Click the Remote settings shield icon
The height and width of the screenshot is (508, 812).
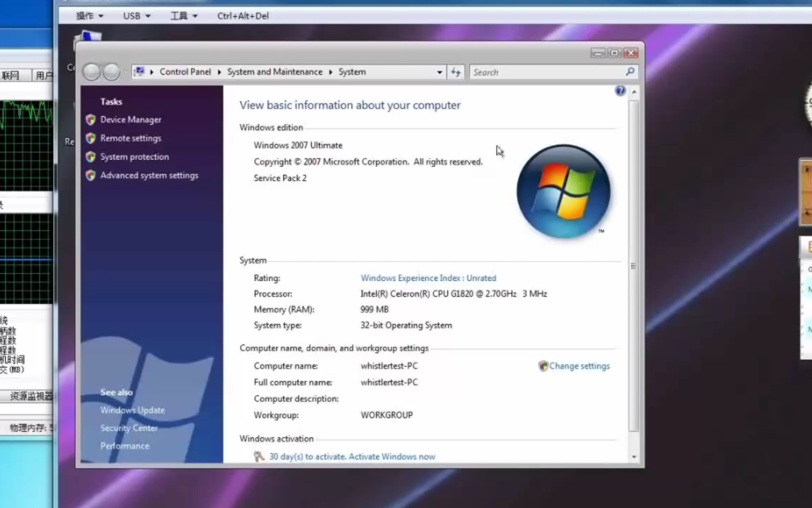point(91,138)
